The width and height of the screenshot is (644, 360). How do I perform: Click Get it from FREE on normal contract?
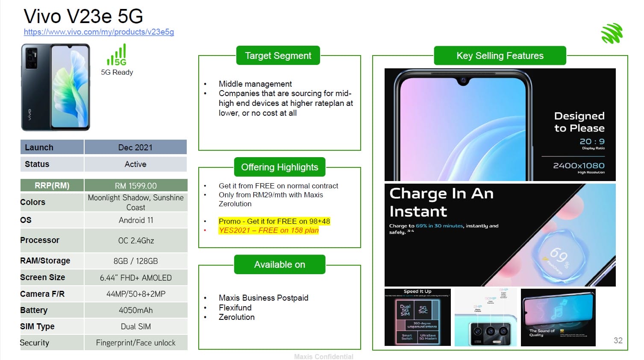click(278, 186)
